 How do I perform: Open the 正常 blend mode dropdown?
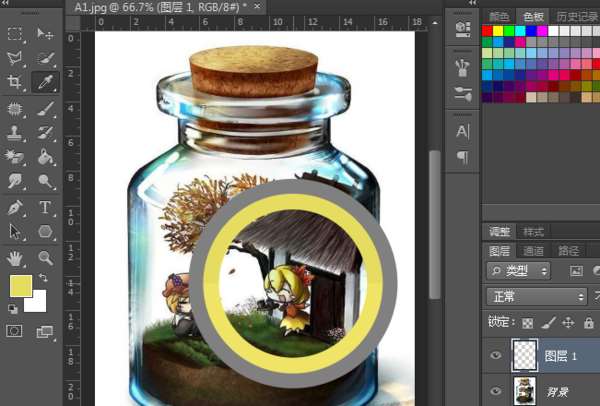[536, 297]
